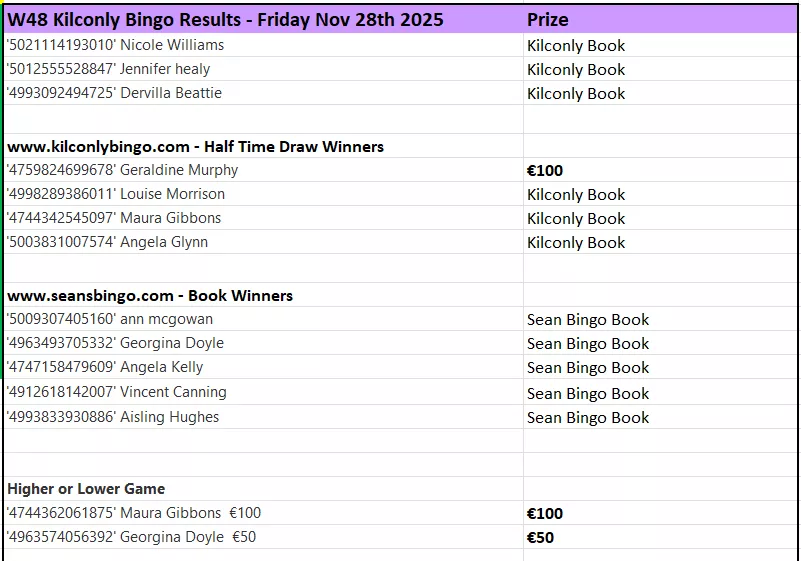Click the bold €50 prize cell
Viewport: 801px width, 561px height.
541,537
